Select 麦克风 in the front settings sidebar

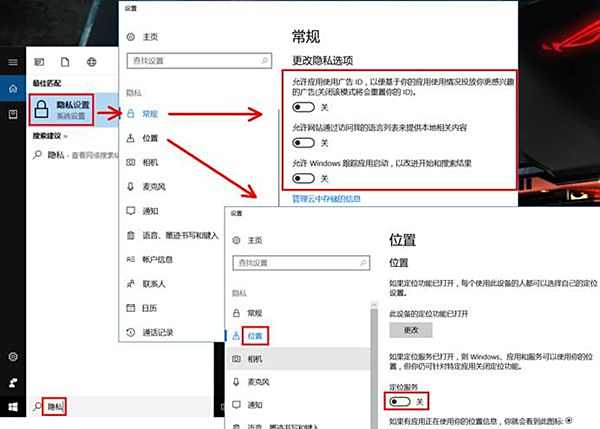[x=259, y=382]
